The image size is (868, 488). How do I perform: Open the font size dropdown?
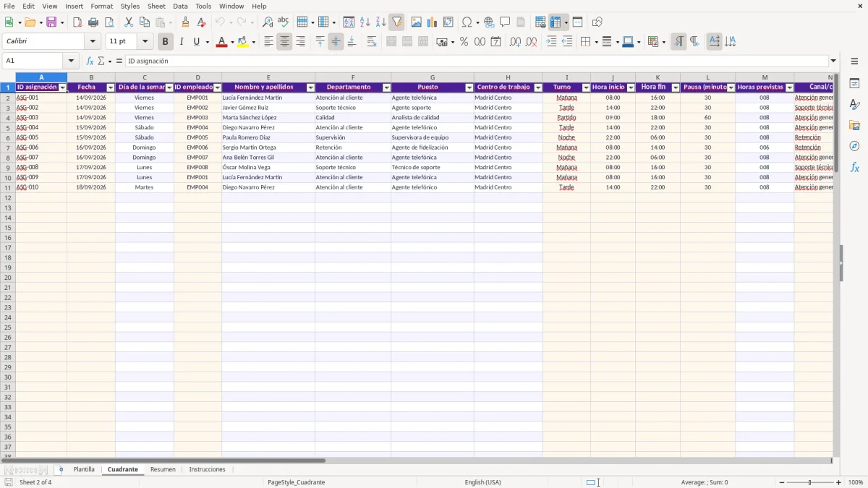145,42
